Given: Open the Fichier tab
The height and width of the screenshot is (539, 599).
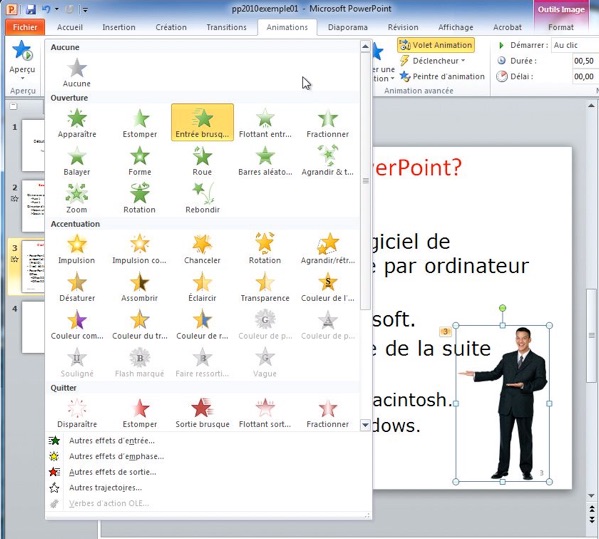Looking at the screenshot, I should [25, 27].
